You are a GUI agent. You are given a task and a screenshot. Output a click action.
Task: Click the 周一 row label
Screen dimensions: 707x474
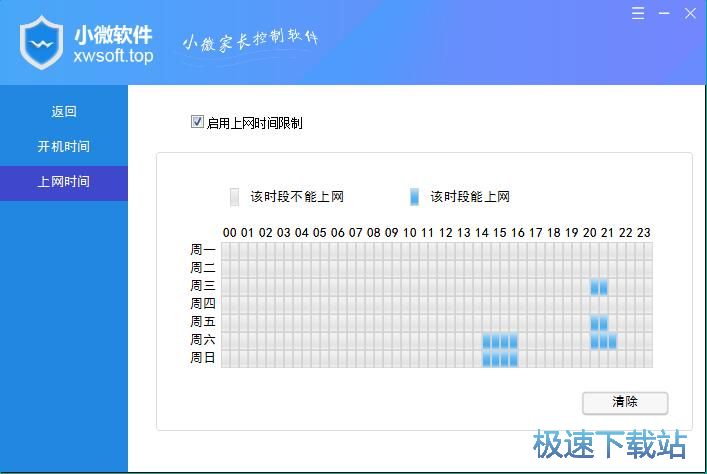202,249
